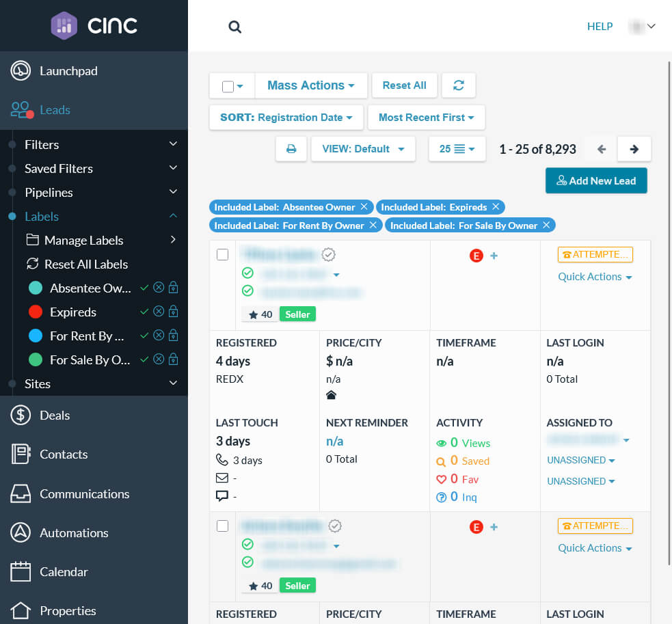Click the print icon above the lead list
Screen dimensions: 672x624
coord(291,148)
